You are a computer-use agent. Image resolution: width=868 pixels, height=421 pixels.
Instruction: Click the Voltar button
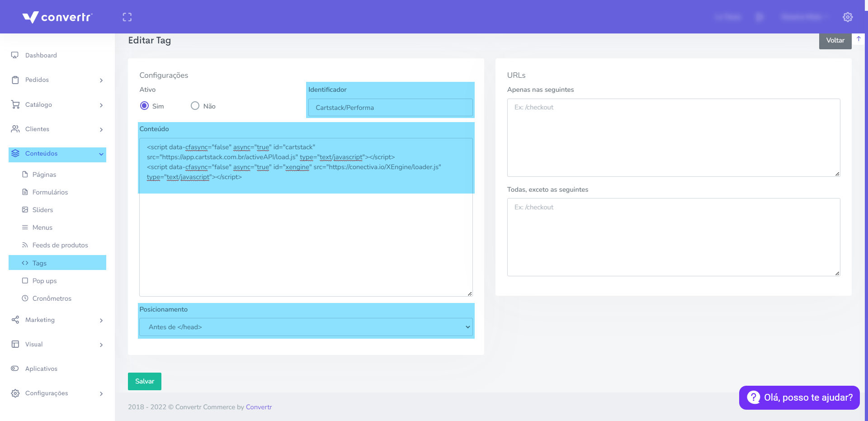(x=835, y=40)
